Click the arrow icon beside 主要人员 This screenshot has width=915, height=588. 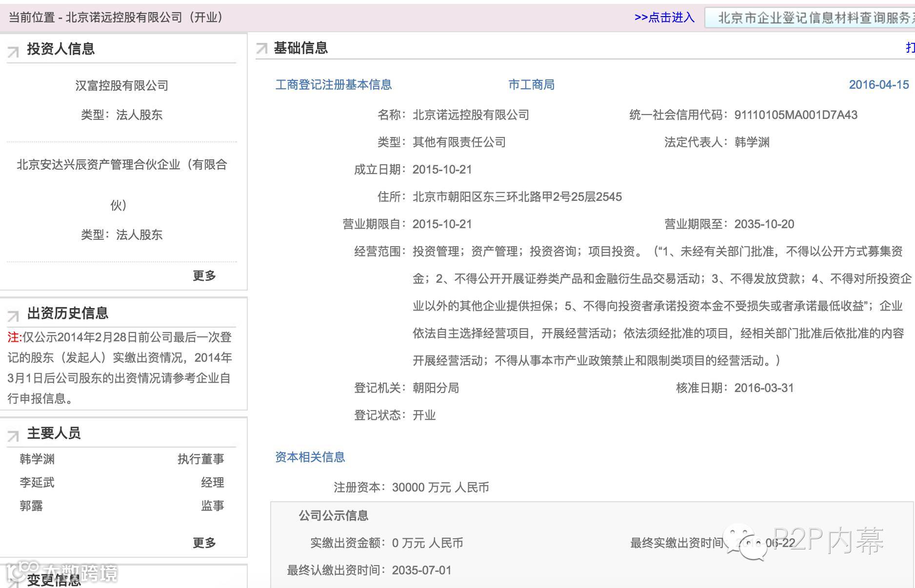pos(13,435)
